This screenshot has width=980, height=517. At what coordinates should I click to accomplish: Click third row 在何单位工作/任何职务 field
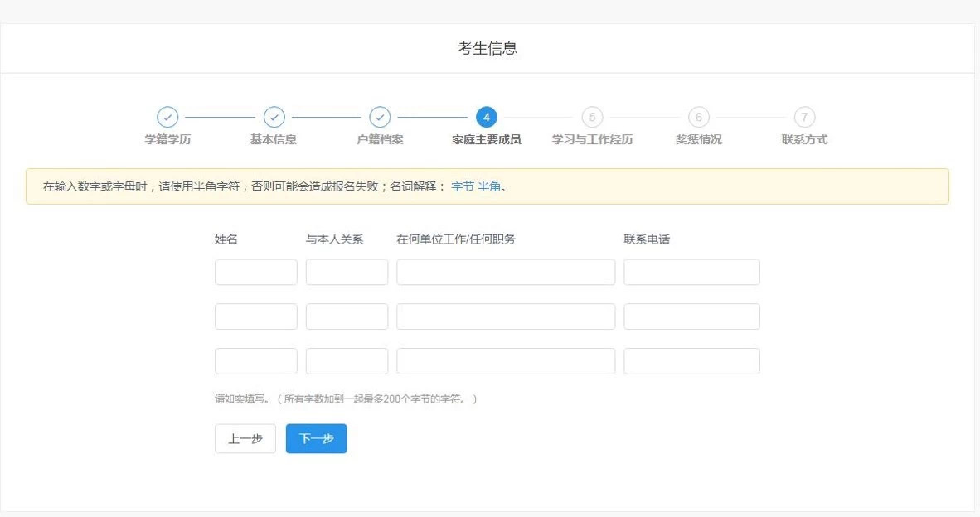point(506,361)
